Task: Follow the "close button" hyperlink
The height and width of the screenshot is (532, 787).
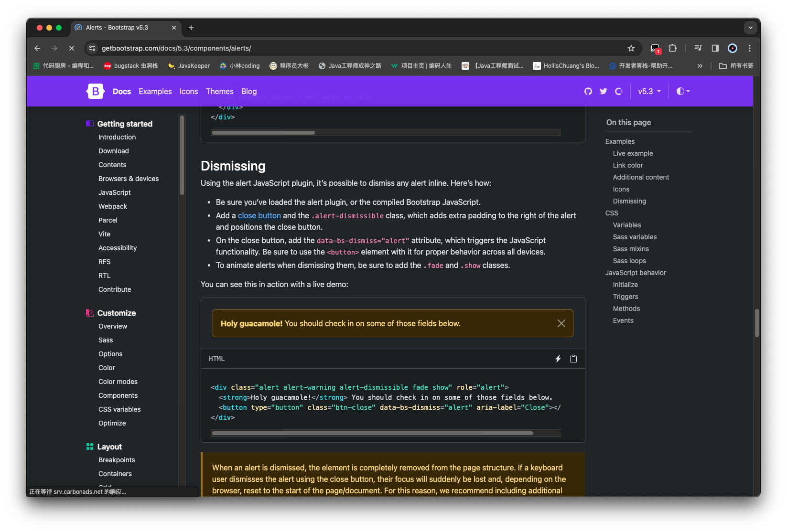Action: [259, 215]
